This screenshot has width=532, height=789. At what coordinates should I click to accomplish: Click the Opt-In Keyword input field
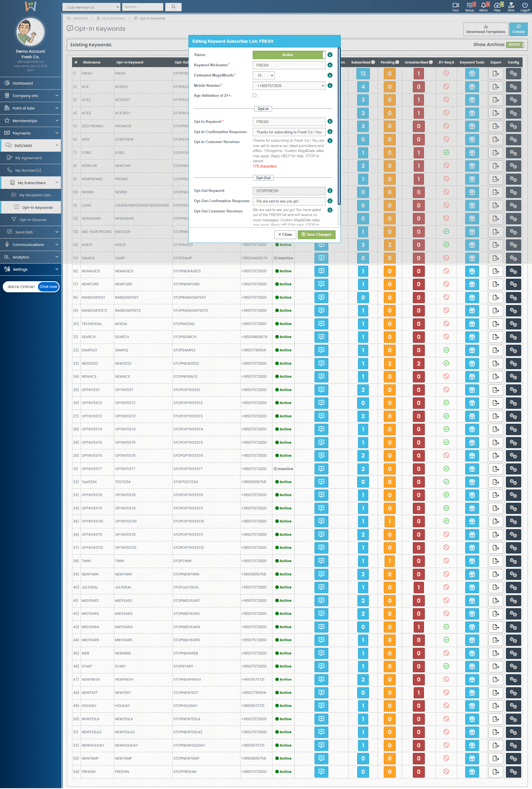pyautogui.click(x=289, y=121)
